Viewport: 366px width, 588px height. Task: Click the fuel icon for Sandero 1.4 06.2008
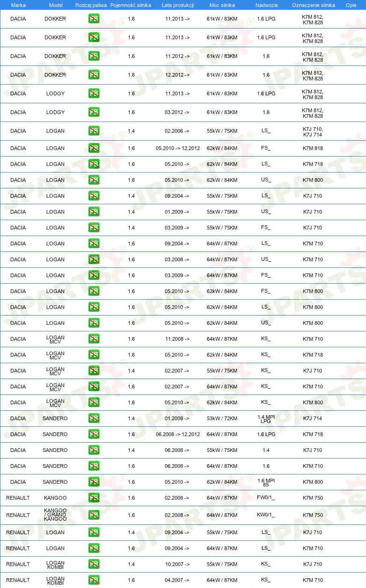click(x=94, y=450)
